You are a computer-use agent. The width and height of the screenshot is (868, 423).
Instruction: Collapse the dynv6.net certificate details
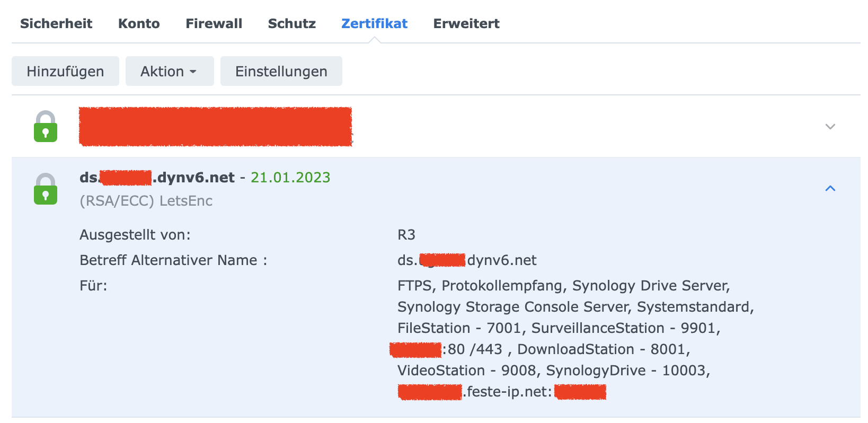click(x=830, y=189)
